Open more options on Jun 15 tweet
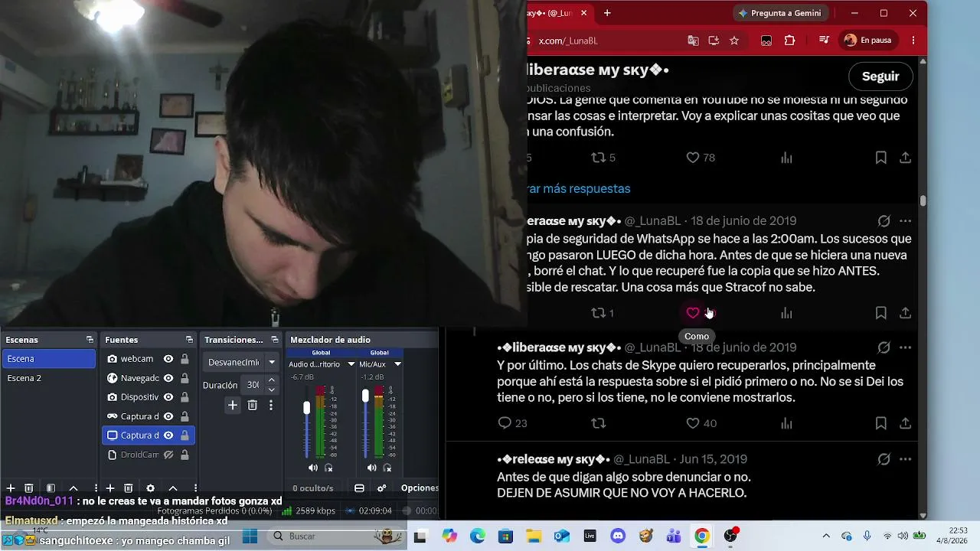This screenshot has width=980, height=551. coord(905,459)
